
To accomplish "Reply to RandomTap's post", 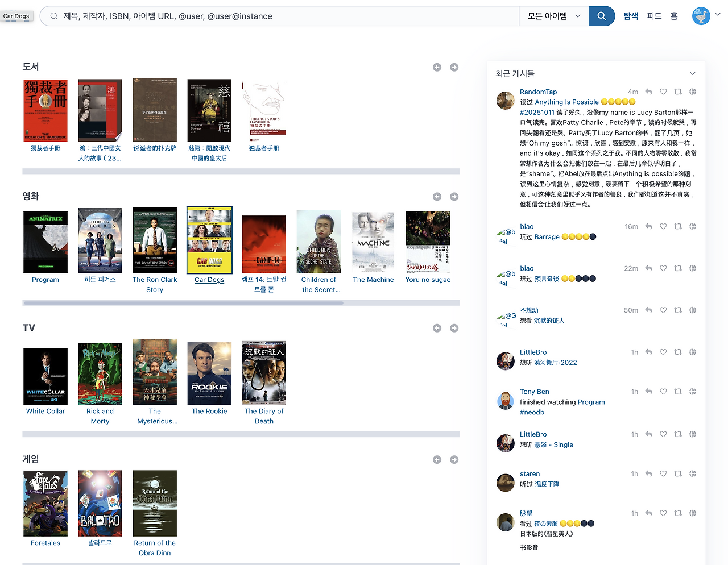I will pyautogui.click(x=648, y=92).
